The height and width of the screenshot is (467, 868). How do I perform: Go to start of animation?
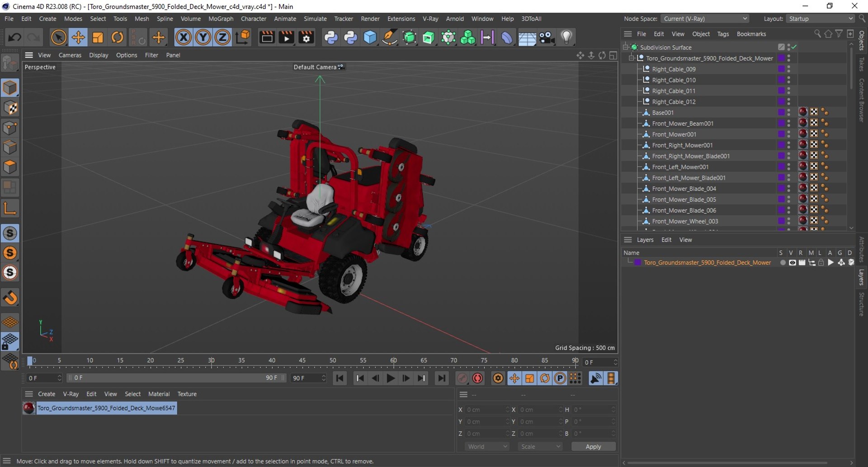coord(340,378)
